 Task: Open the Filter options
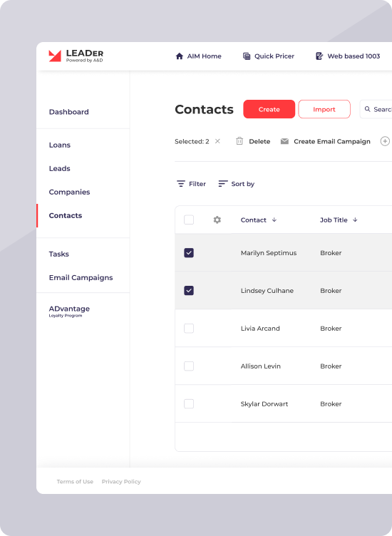[x=192, y=184]
